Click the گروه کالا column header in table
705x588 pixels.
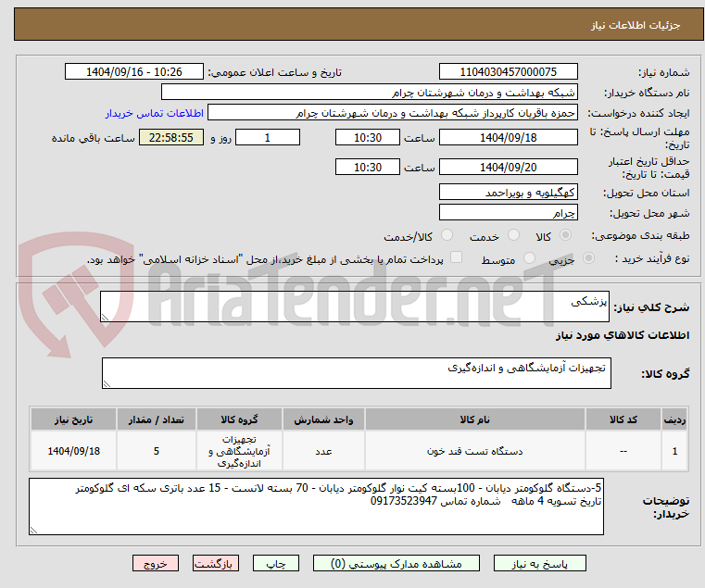[239, 419]
